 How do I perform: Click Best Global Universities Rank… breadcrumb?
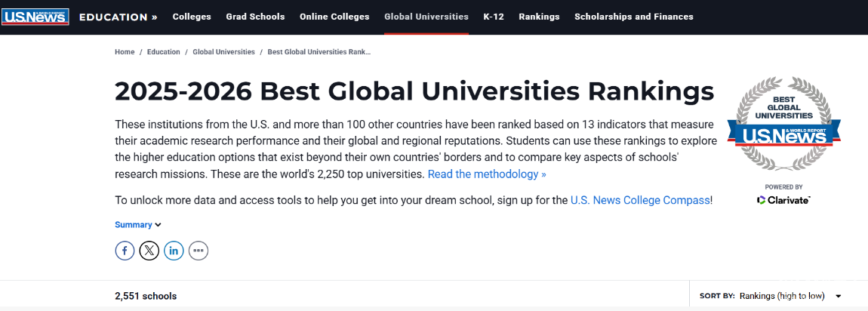point(319,52)
